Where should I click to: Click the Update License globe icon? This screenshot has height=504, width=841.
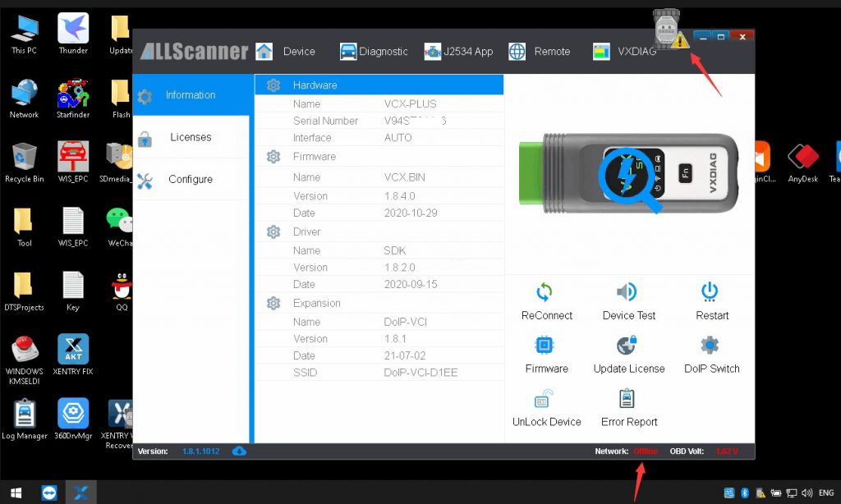[627, 346]
